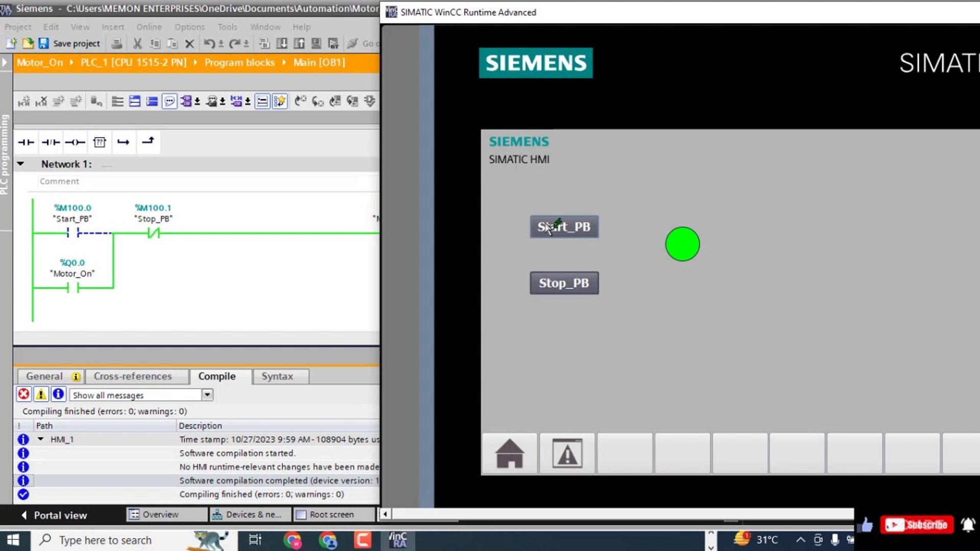Toggle the warnings filter in Compile messages
The height and width of the screenshot is (551, 980).
click(x=41, y=394)
